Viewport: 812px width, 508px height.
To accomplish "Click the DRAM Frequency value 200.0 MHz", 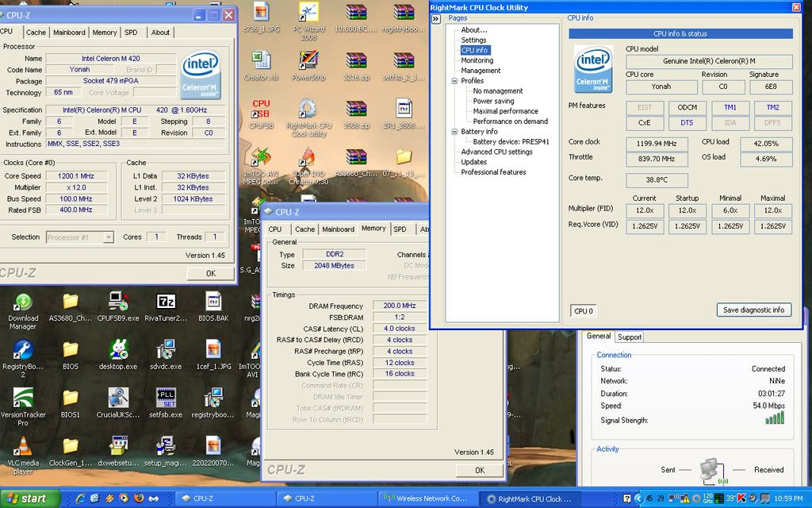I will (x=400, y=306).
